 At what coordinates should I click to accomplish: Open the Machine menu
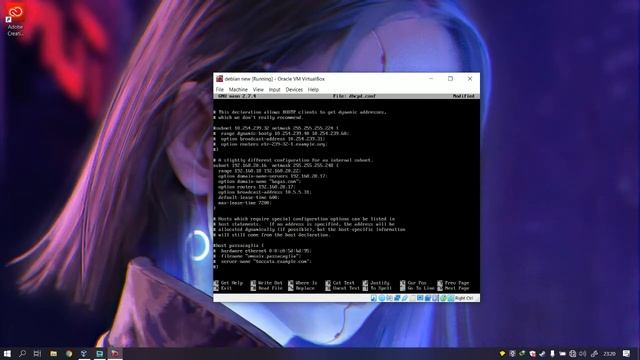238,89
